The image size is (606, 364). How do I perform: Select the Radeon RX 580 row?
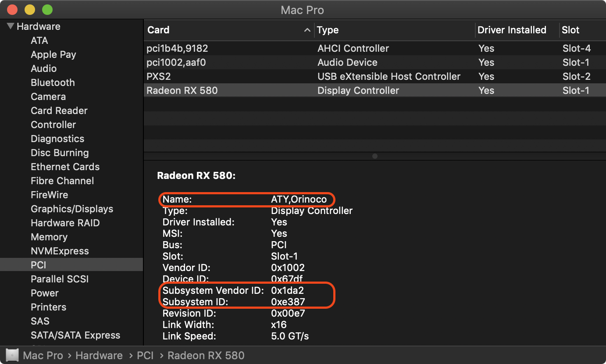coord(375,90)
